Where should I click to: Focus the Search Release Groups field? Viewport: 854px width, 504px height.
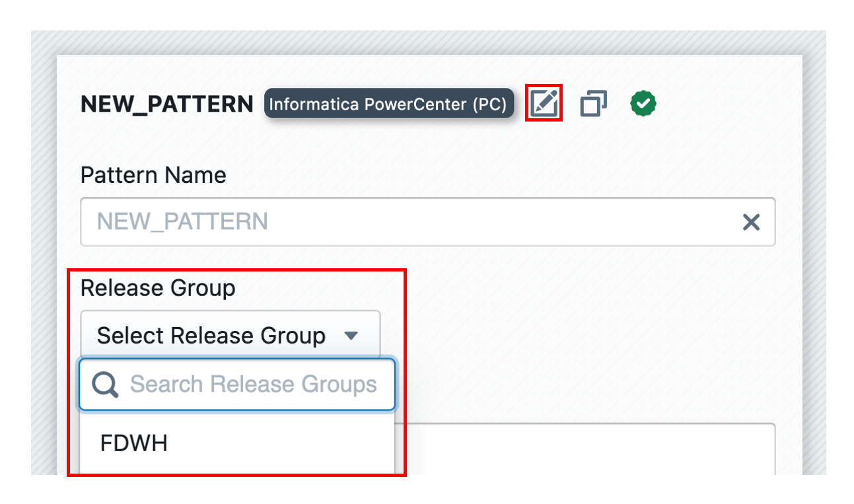(x=254, y=384)
